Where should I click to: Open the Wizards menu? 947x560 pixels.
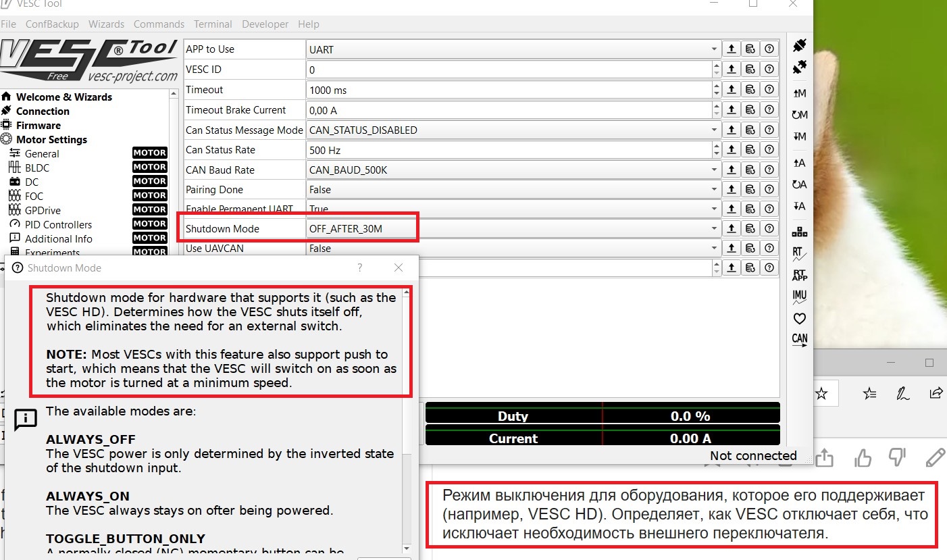[106, 24]
